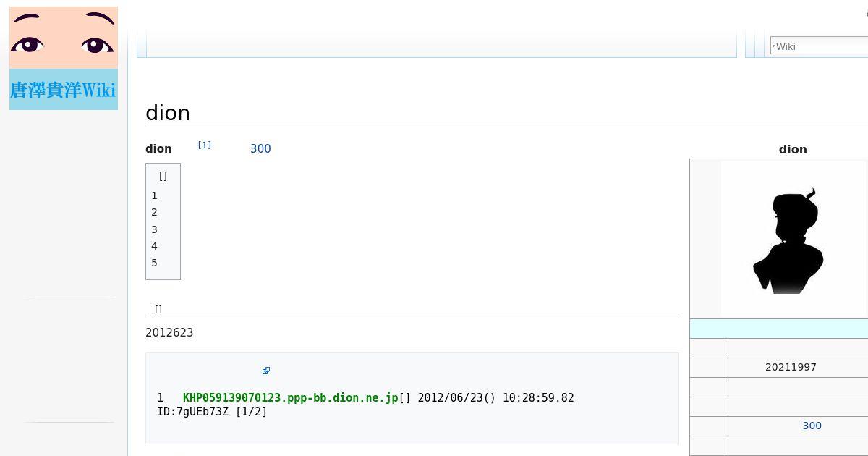Viewport: 868px width, 456px height.
Task: Follow the footnote reference [1]
Action: (x=205, y=145)
